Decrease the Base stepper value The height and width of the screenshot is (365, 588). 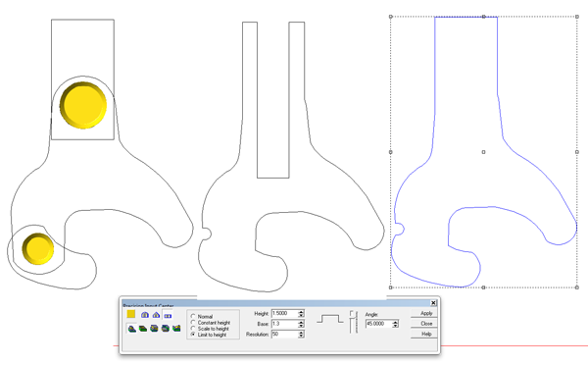tap(301, 326)
